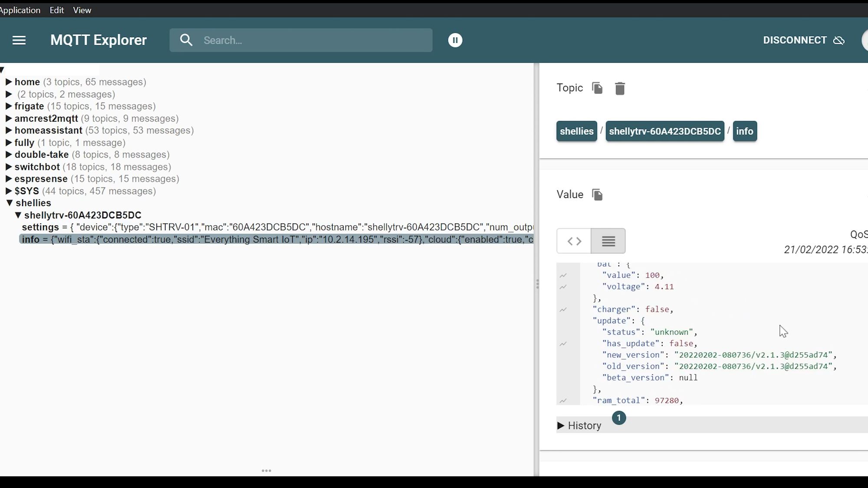868x488 pixels.
Task: Click the new_version value string
Action: (x=753, y=355)
